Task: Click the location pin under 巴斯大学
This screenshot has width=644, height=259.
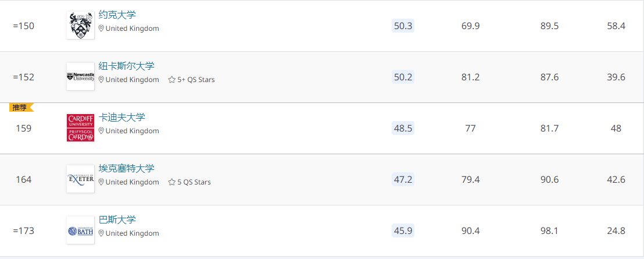Action: click(101, 233)
